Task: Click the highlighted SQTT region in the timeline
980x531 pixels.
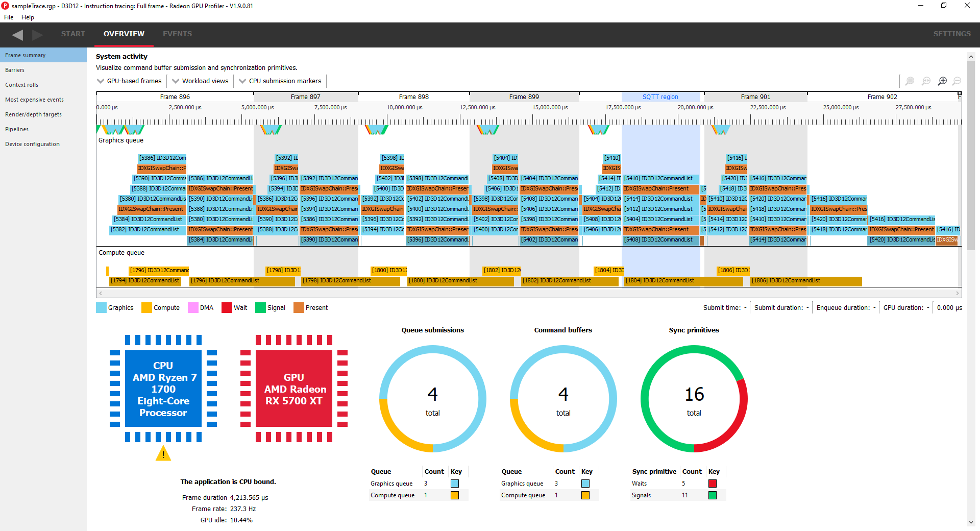Action: coord(660,96)
